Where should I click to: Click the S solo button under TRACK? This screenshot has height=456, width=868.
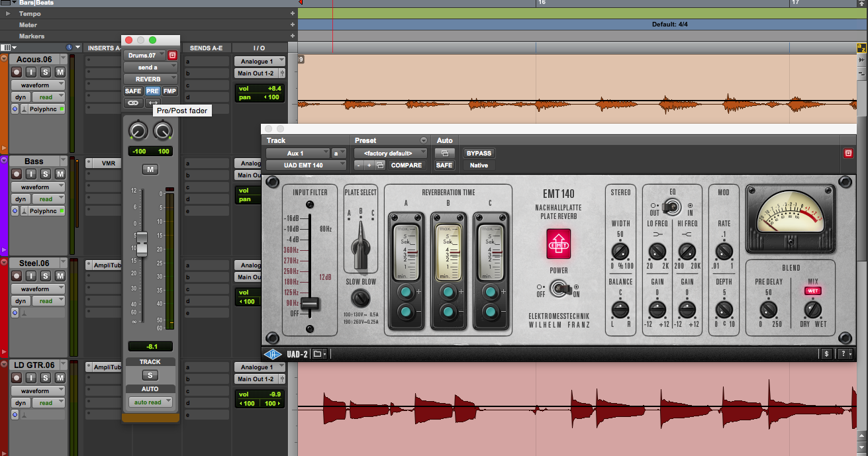click(x=150, y=375)
